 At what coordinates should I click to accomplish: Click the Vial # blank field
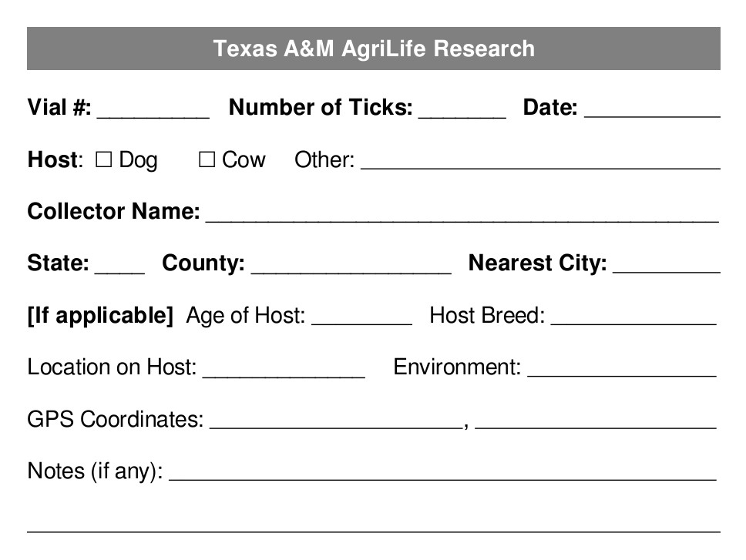[x=153, y=109]
